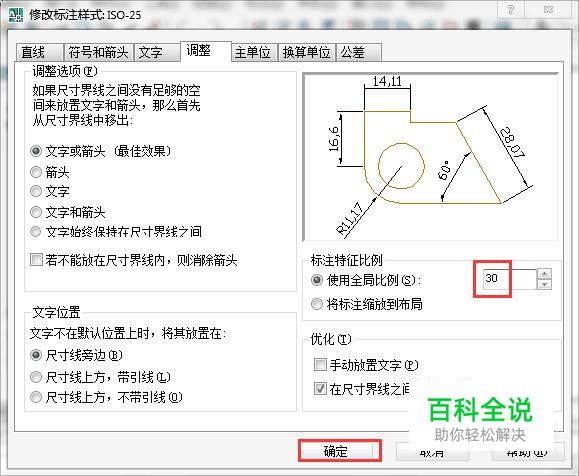
Task: Click the help question mark in title bar
Action: pos(511,10)
